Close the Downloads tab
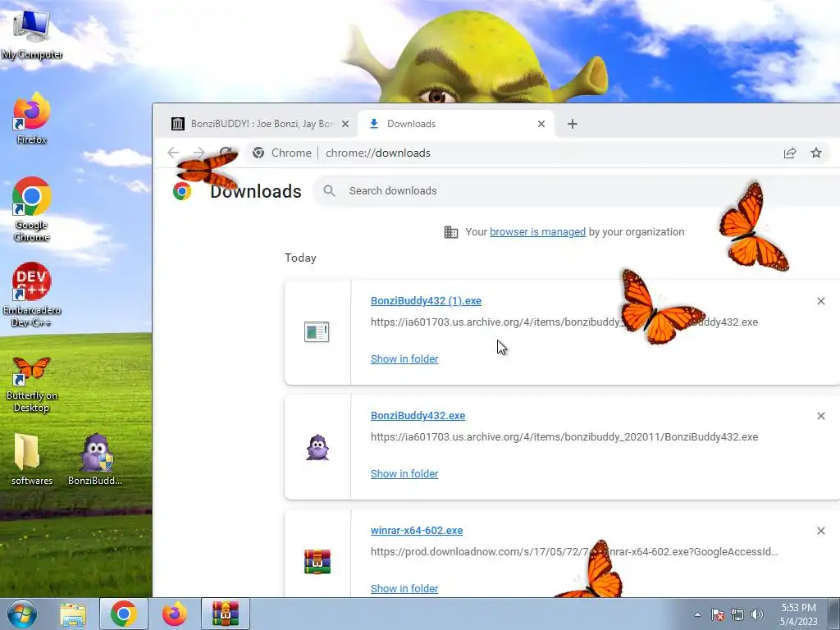This screenshot has width=840, height=630. coord(541,124)
